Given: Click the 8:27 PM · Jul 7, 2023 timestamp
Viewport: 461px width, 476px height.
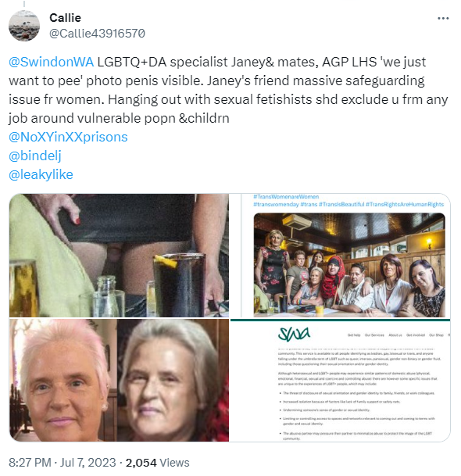Looking at the screenshot, I should pyautogui.click(x=63, y=463).
